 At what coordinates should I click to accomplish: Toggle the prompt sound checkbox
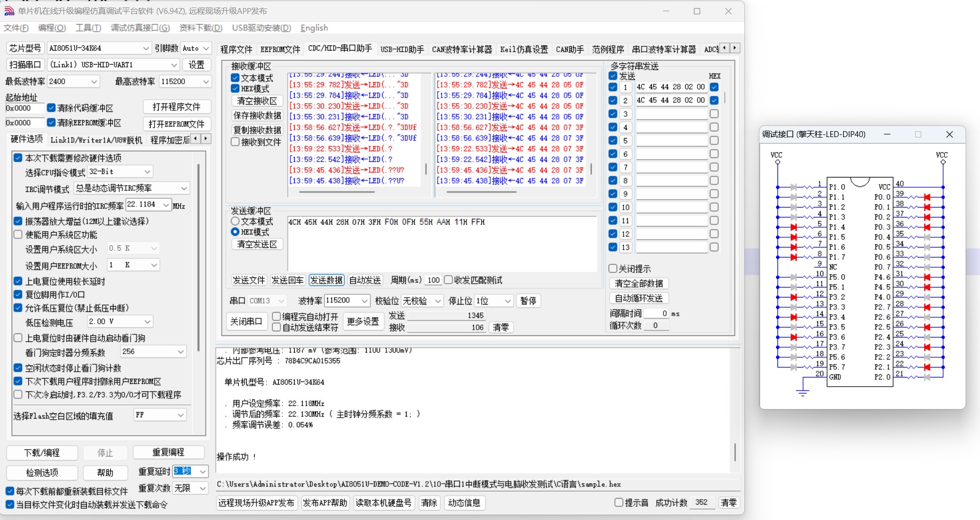point(619,502)
